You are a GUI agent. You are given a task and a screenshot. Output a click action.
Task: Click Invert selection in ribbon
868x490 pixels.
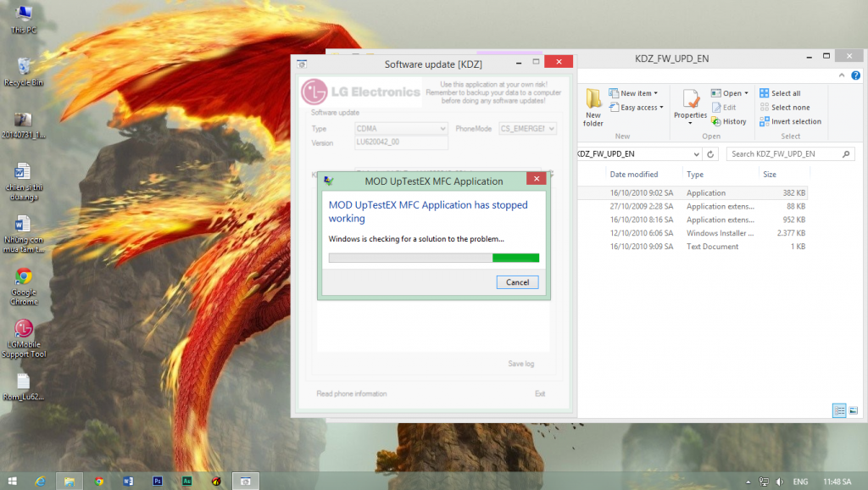pos(791,121)
